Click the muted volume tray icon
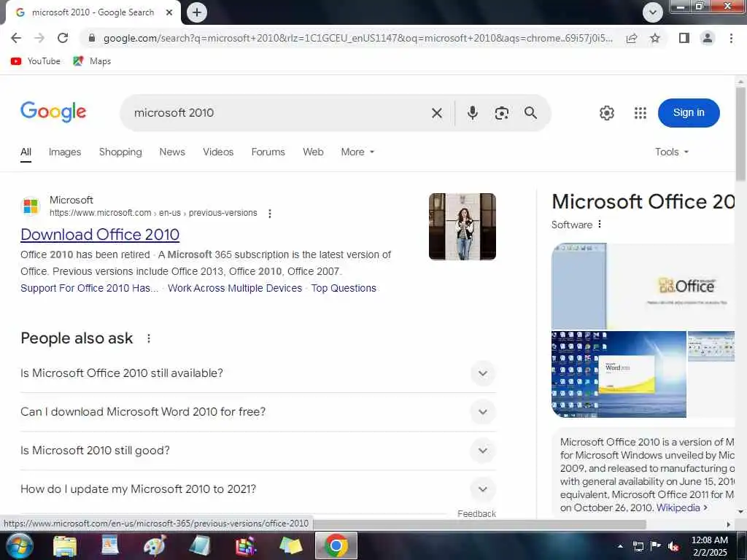 [673, 546]
